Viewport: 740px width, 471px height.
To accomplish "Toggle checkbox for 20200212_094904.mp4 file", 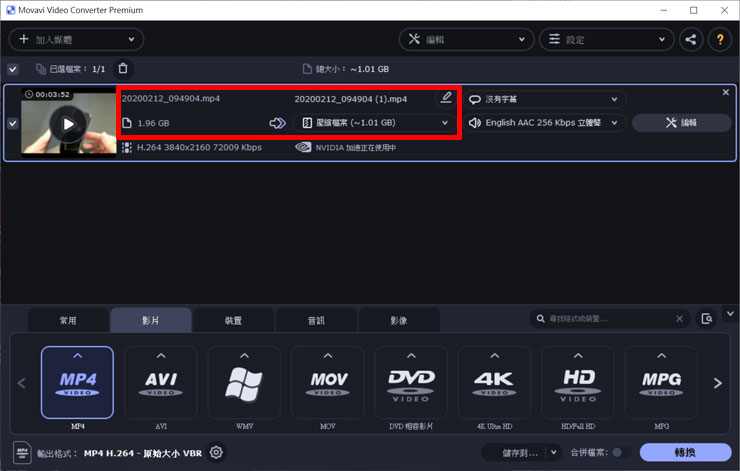I will coord(13,124).
